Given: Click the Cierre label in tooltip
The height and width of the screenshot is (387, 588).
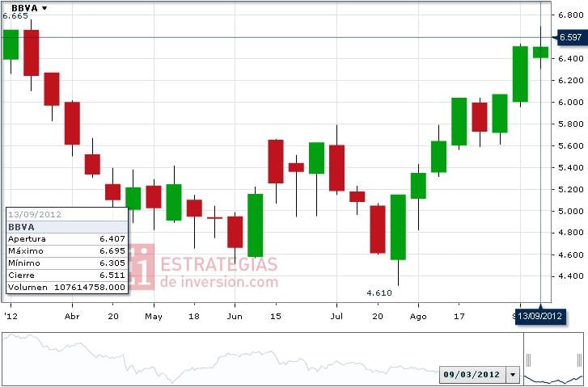Looking at the screenshot, I should [x=21, y=276].
